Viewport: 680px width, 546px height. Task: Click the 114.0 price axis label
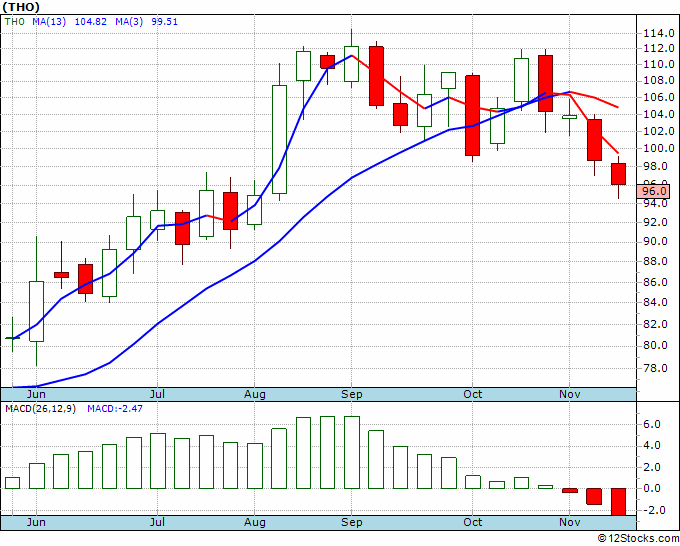click(x=658, y=33)
